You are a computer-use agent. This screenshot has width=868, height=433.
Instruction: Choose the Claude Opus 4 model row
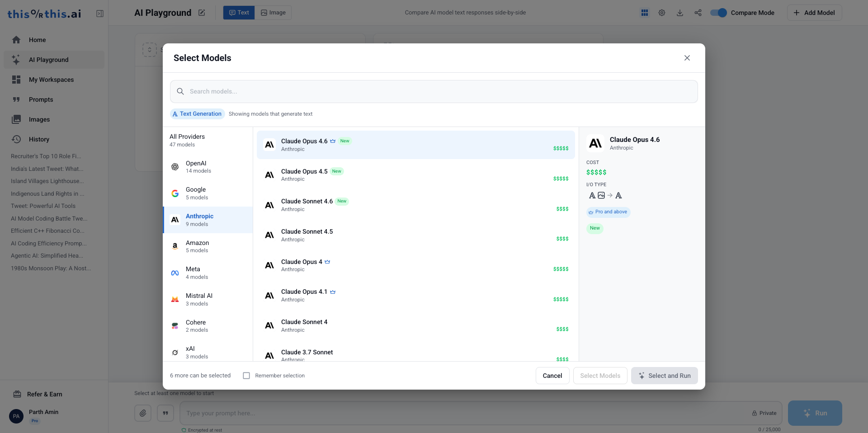click(416, 265)
